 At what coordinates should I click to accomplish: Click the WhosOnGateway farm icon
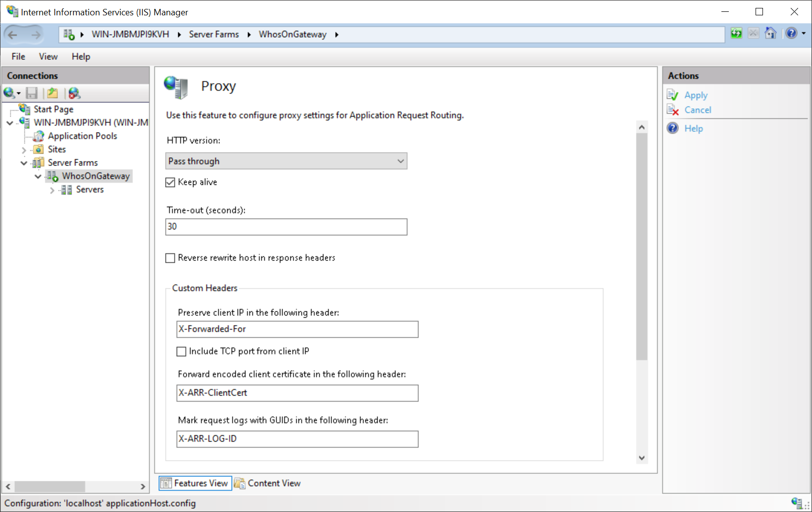[x=52, y=176]
